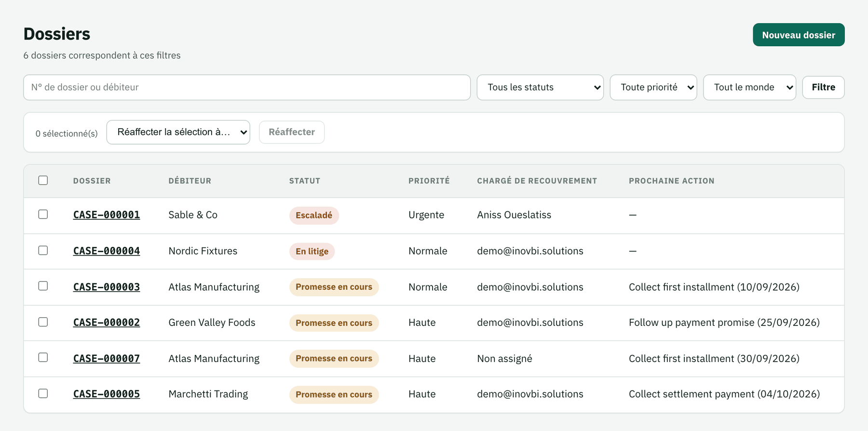
Task: Open case link CASE-000004
Action: [x=107, y=251]
